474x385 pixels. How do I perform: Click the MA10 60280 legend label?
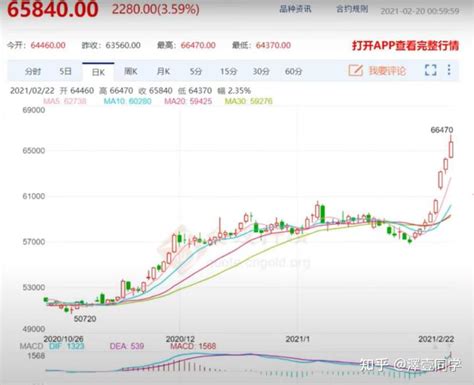(128, 101)
